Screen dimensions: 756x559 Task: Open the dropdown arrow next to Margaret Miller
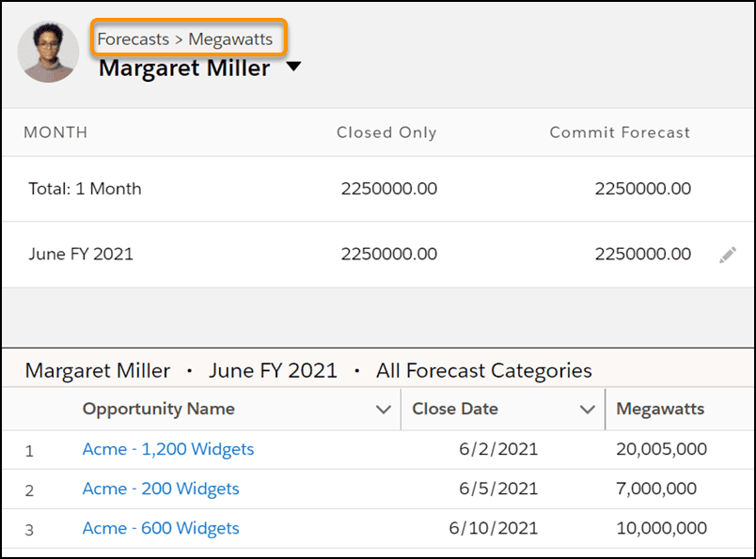click(x=293, y=66)
